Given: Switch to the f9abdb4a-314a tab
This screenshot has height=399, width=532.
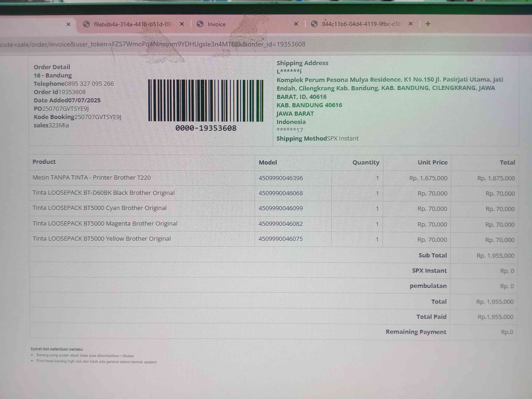Looking at the screenshot, I should click(x=132, y=24).
